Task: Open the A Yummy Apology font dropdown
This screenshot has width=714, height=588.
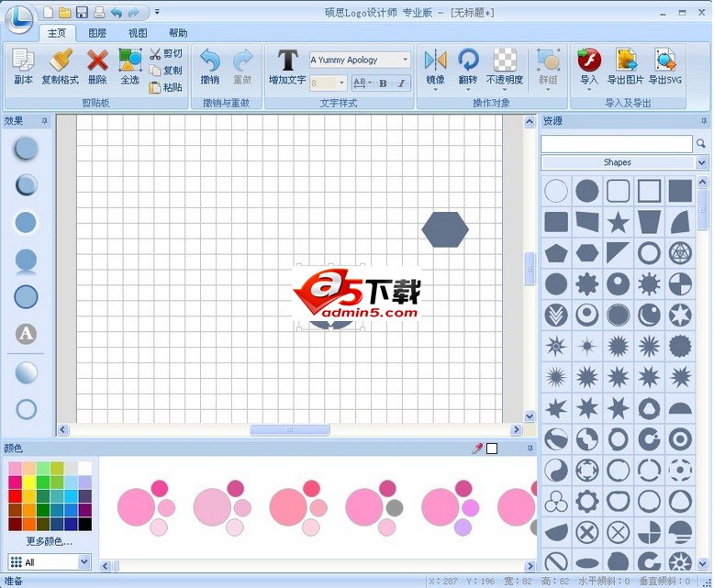Action: 406,60
